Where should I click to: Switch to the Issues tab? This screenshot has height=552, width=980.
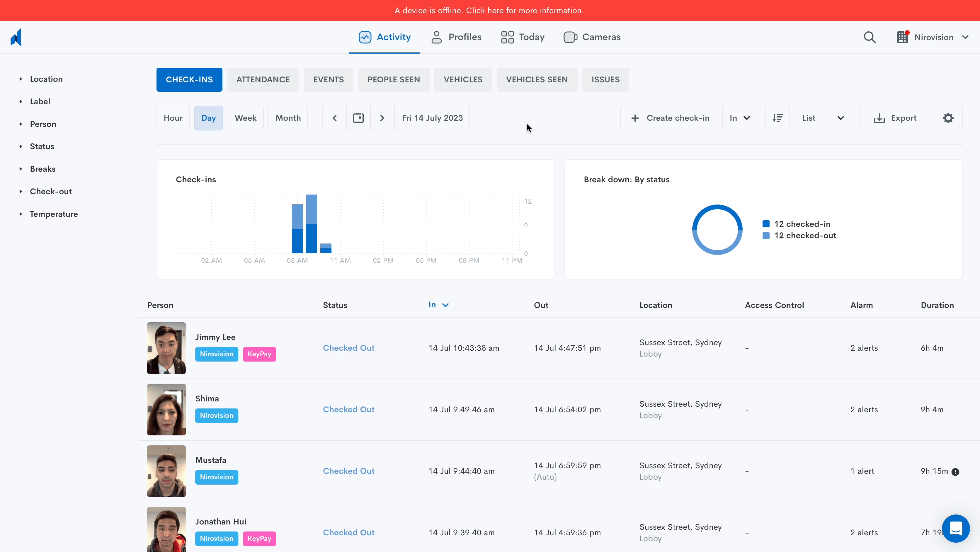coord(605,79)
